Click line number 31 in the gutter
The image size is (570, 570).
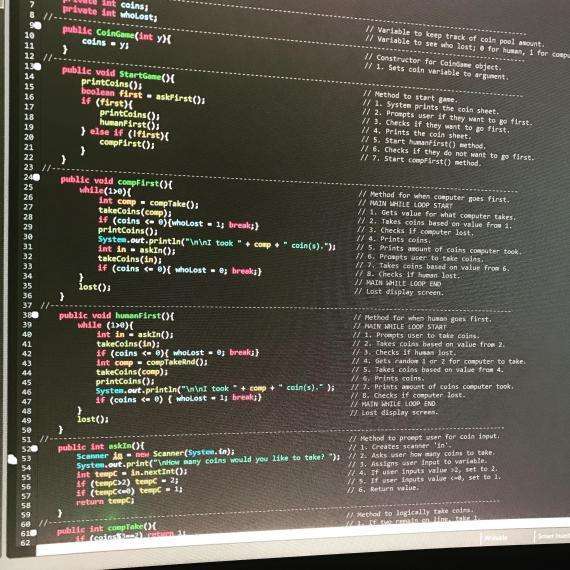tap(28, 247)
